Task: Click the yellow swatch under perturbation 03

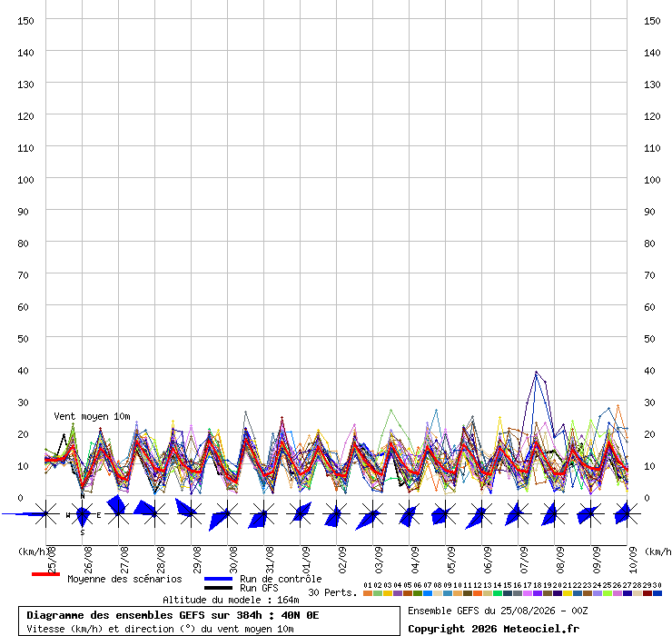Action: coord(388,593)
